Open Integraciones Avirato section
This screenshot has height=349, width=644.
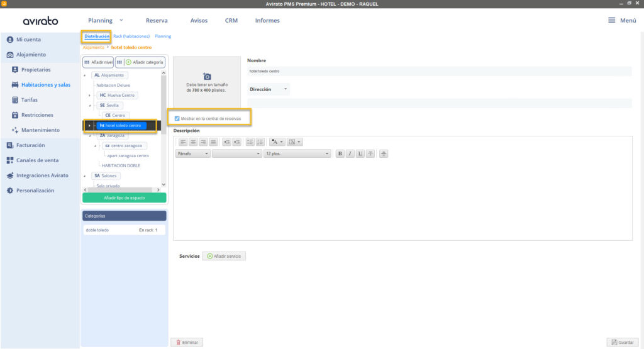[37, 175]
